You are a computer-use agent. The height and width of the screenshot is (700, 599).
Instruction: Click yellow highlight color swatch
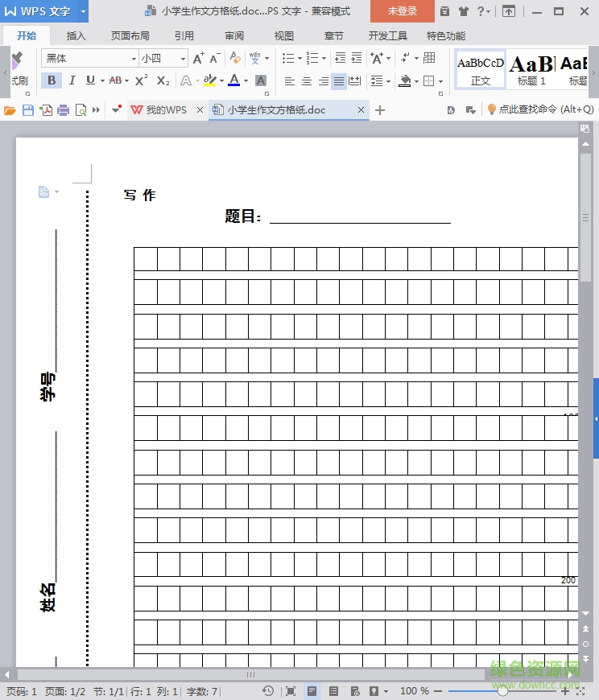209,80
